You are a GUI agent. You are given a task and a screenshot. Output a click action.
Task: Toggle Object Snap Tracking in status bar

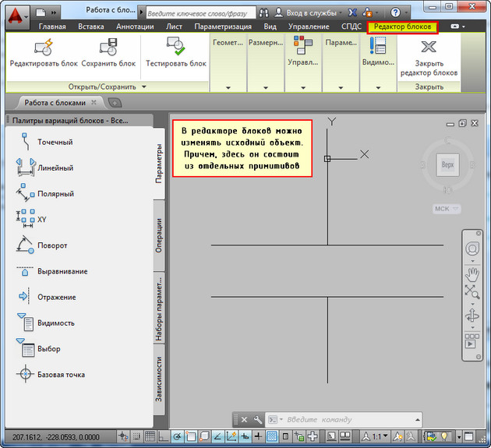point(217,436)
